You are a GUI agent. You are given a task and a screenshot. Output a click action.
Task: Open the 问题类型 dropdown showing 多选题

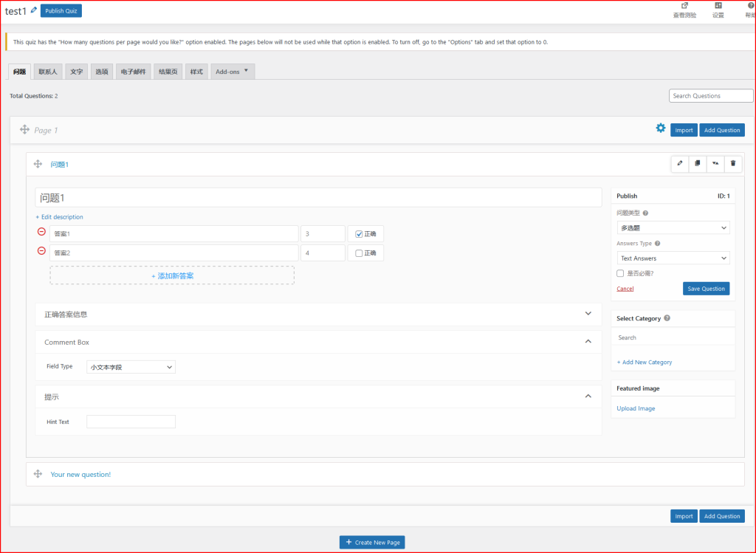(673, 228)
